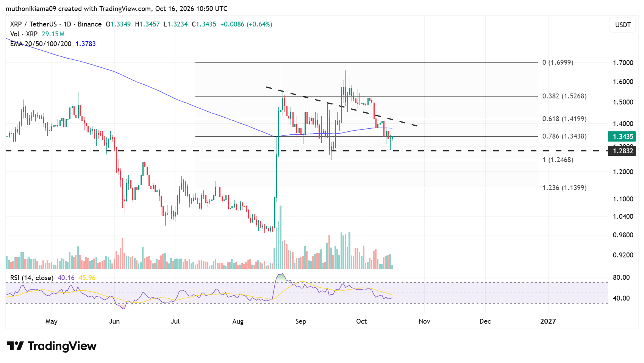Click the EMA 20/50/100/200 indicator legend

tap(41, 44)
